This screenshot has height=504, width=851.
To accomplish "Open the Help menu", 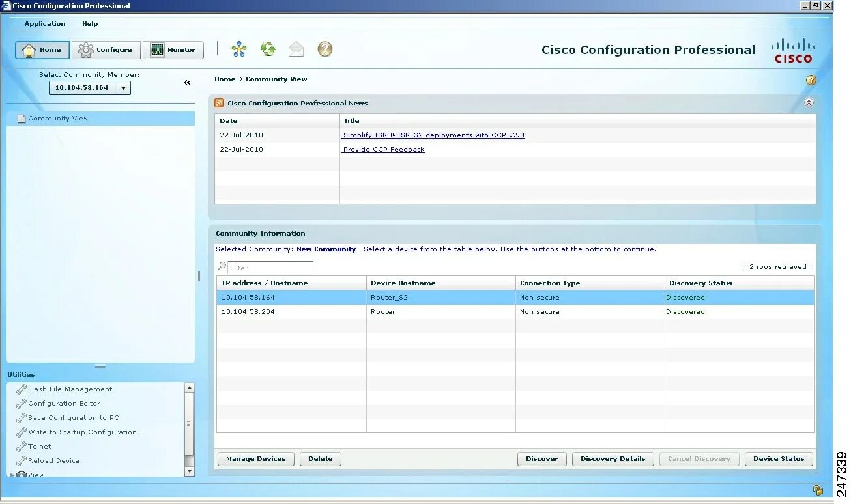I will pyautogui.click(x=90, y=24).
